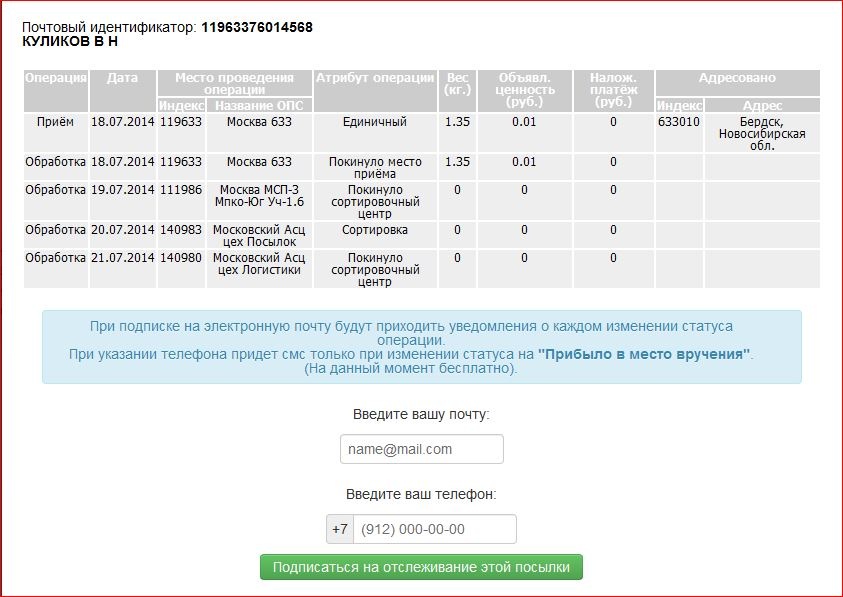This screenshot has width=843, height=597.
Task: Click the email input field
Action: coord(421,449)
